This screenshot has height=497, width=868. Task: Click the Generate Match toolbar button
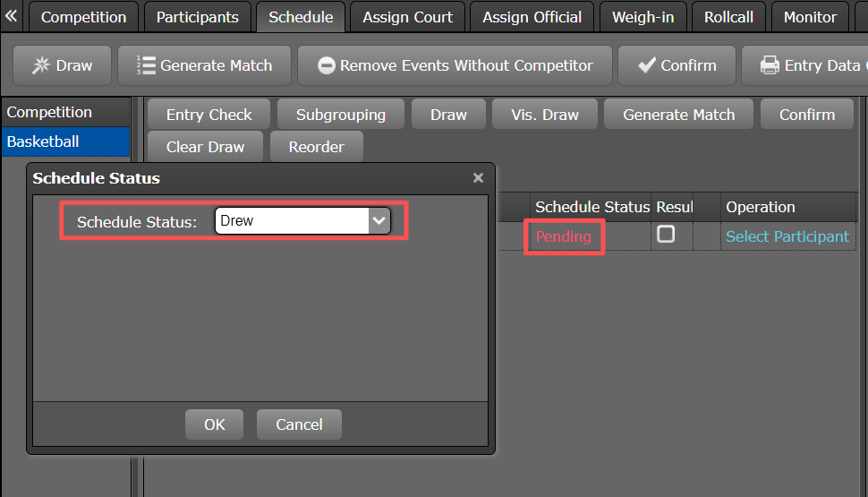[x=204, y=65]
